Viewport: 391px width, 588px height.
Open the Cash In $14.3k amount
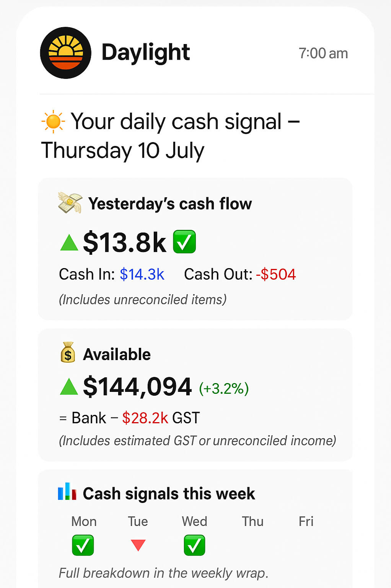pos(142,274)
